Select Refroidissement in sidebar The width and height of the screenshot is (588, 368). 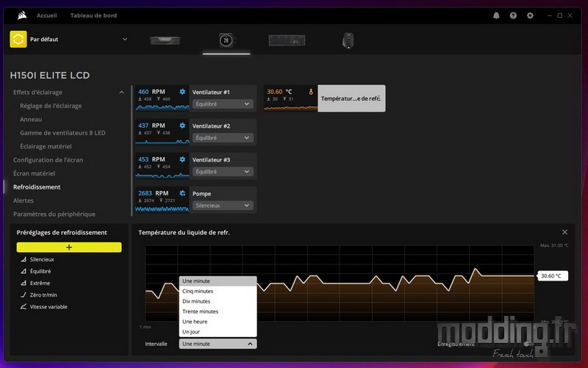[x=37, y=187]
